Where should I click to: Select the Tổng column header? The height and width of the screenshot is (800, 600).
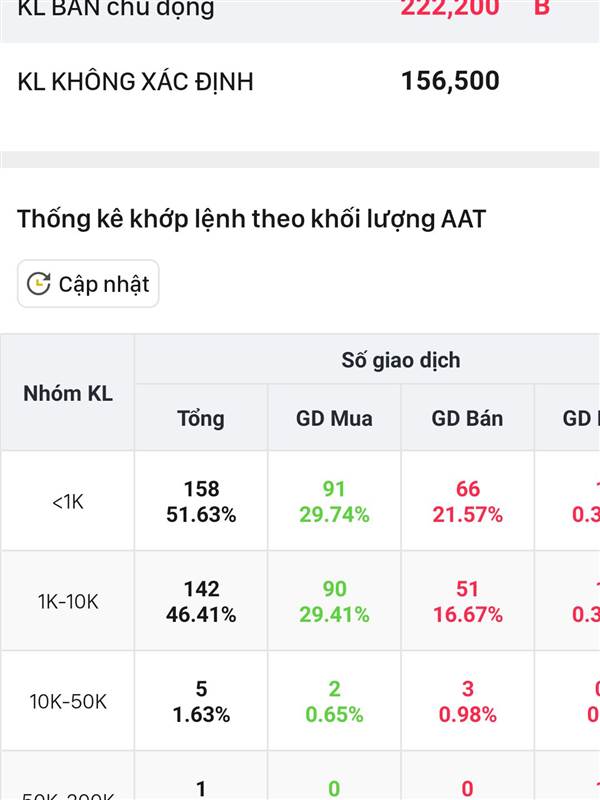click(201, 418)
